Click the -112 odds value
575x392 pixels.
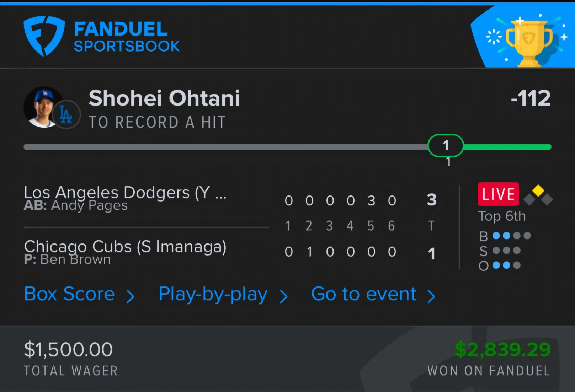coord(531,98)
